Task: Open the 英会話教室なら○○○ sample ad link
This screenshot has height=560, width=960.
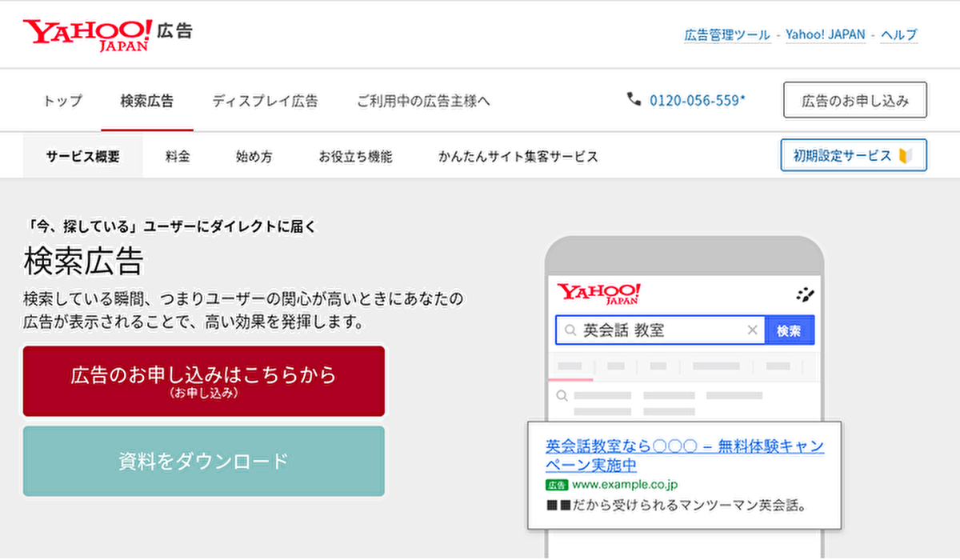Action: [x=685, y=455]
